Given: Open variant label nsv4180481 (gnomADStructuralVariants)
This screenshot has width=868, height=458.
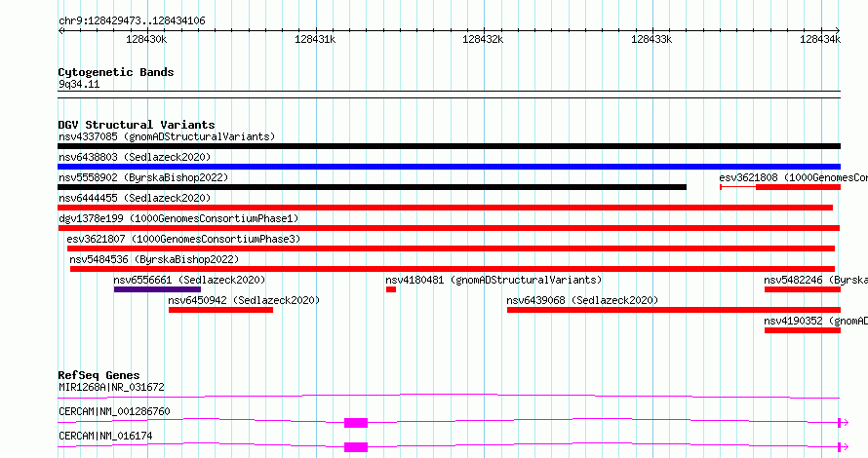Looking at the screenshot, I should pos(493,280).
